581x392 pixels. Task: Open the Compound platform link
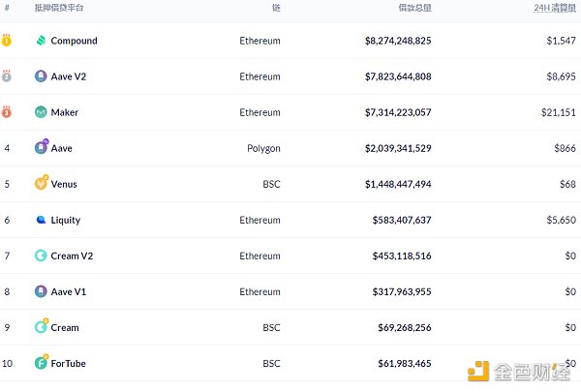[74, 41]
